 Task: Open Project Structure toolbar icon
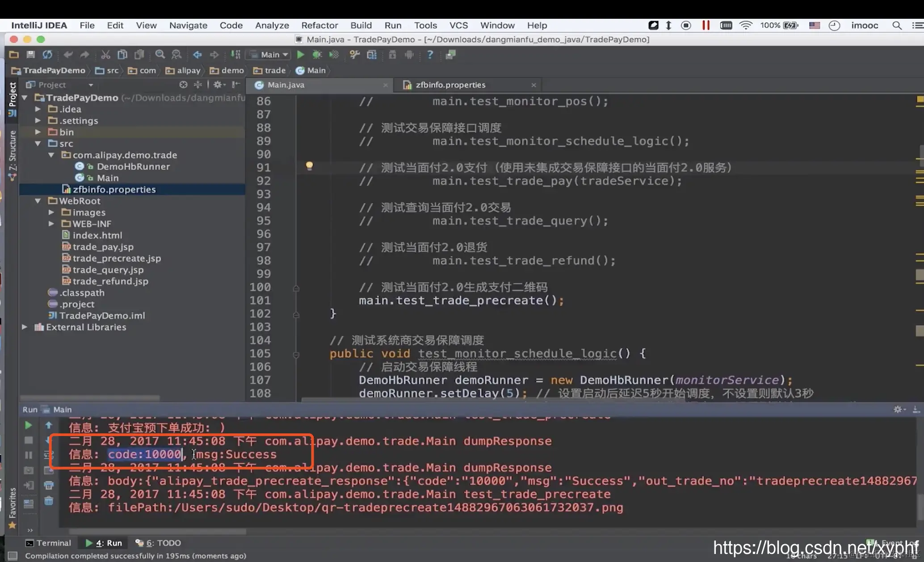coord(372,55)
